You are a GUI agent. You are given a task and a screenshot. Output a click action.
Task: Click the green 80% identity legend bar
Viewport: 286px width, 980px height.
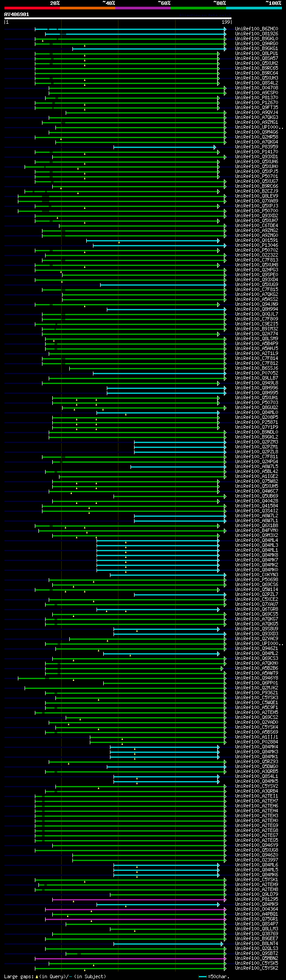coord(198,8)
